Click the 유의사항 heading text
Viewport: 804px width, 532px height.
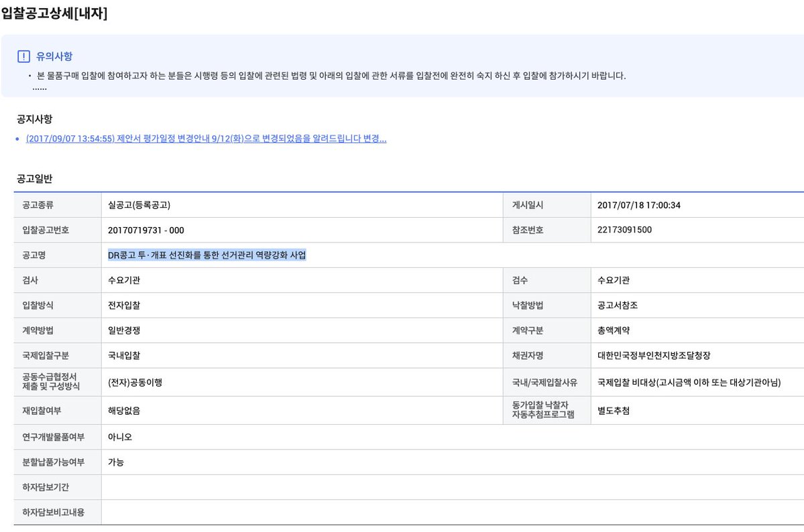click(54, 56)
